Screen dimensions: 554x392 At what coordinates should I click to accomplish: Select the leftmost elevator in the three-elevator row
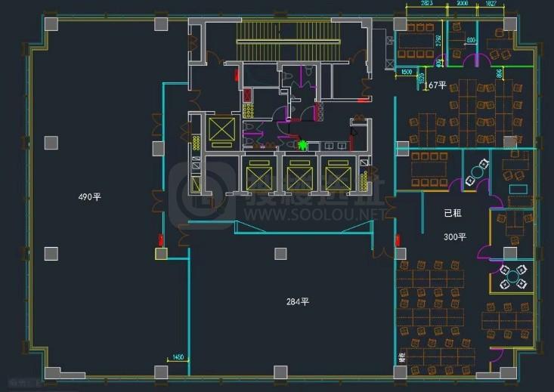(259, 177)
